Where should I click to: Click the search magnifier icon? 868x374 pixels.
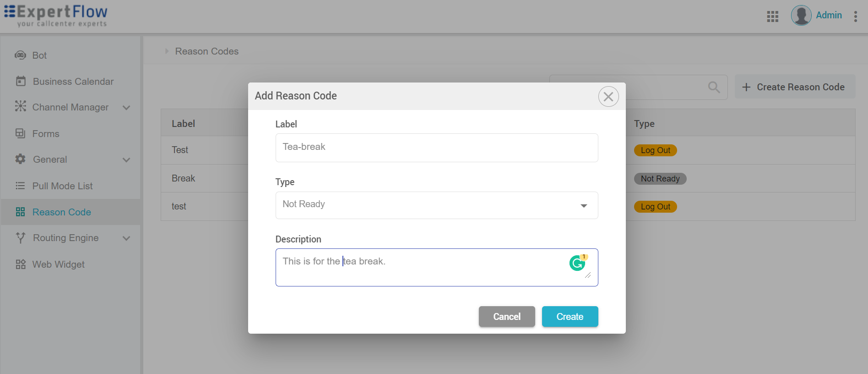pyautogui.click(x=714, y=87)
